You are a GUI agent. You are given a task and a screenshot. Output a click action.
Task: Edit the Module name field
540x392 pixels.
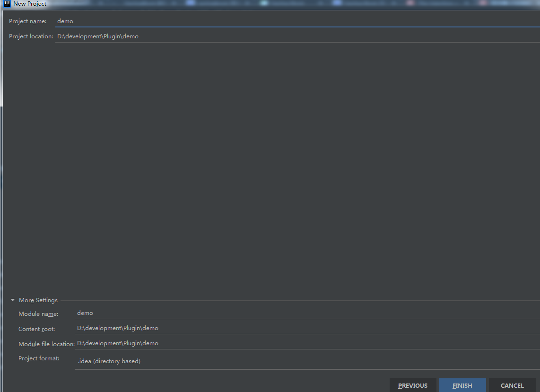click(307, 313)
